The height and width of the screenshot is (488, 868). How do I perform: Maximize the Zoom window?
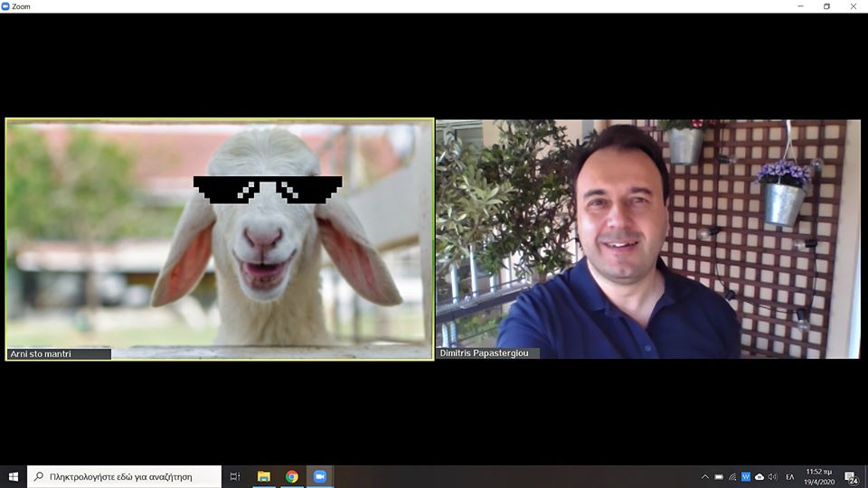826,5
